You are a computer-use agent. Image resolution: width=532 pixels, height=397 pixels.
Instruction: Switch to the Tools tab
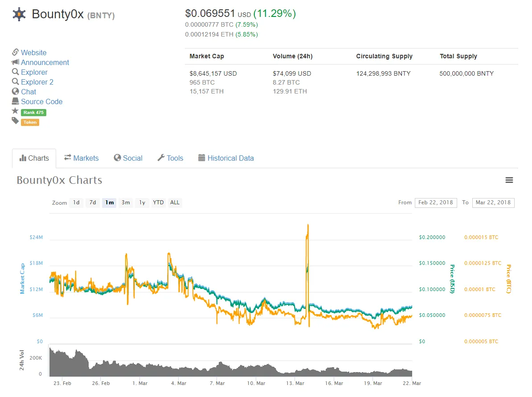[x=170, y=158]
